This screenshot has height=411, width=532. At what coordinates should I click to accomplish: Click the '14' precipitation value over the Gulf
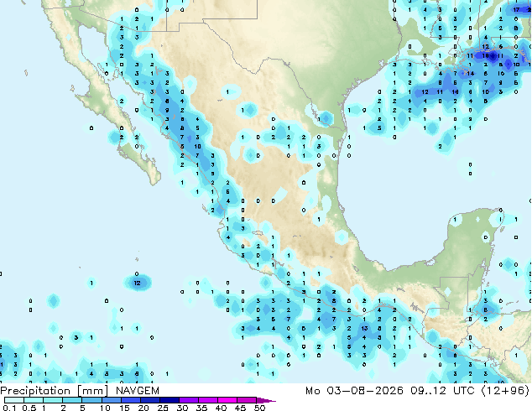click(470, 74)
